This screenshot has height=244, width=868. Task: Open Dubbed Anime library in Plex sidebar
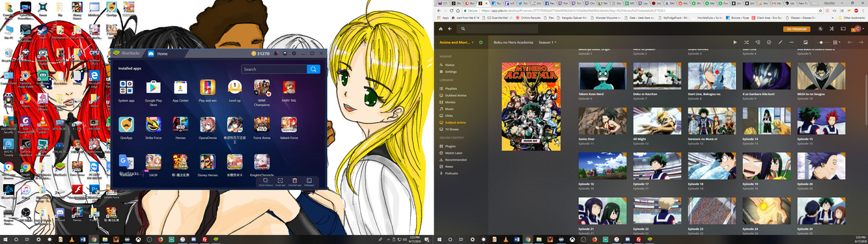456,95
